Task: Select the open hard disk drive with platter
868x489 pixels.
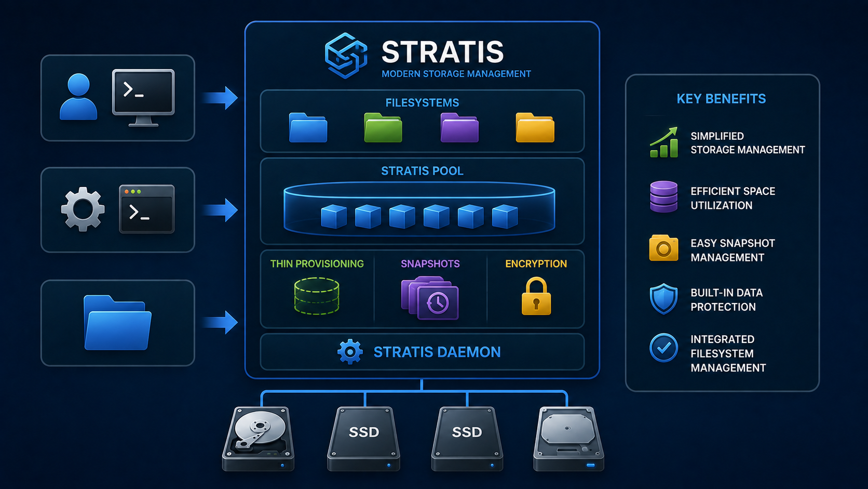Action: [x=259, y=439]
